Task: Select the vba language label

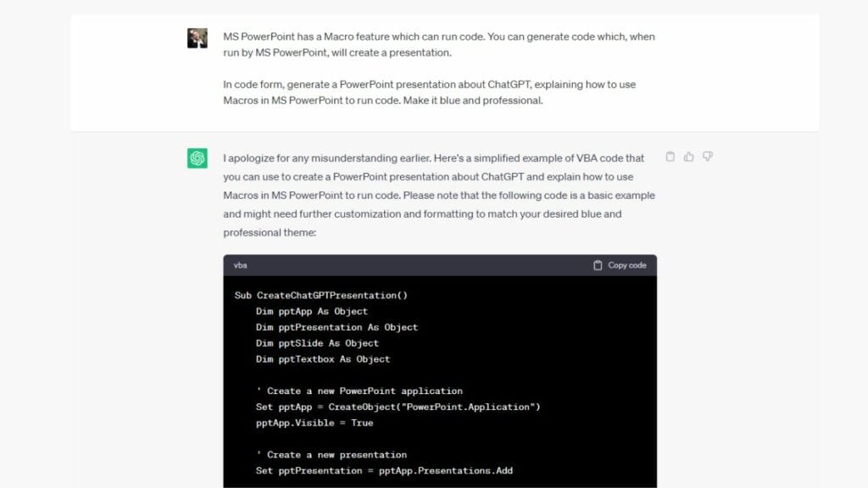Action: tap(240, 265)
